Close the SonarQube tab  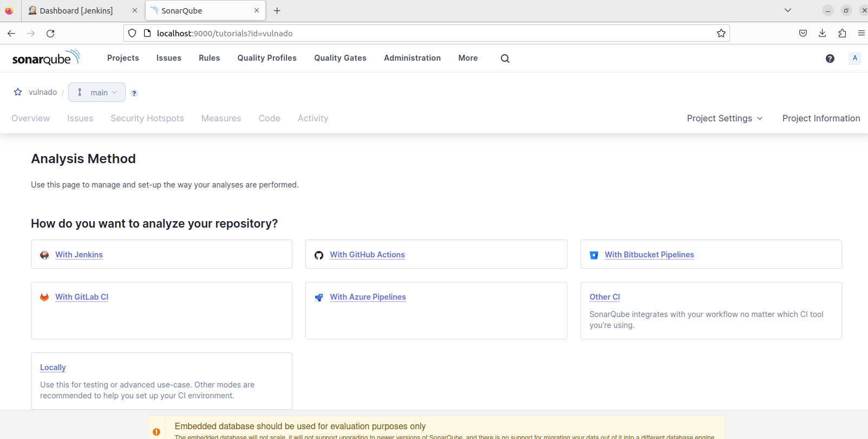click(x=257, y=10)
